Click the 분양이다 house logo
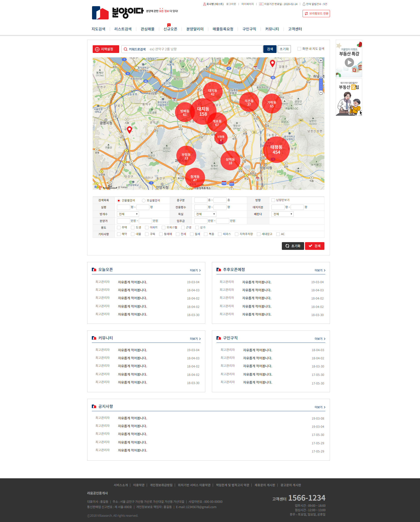The image size is (420, 522). [100, 13]
